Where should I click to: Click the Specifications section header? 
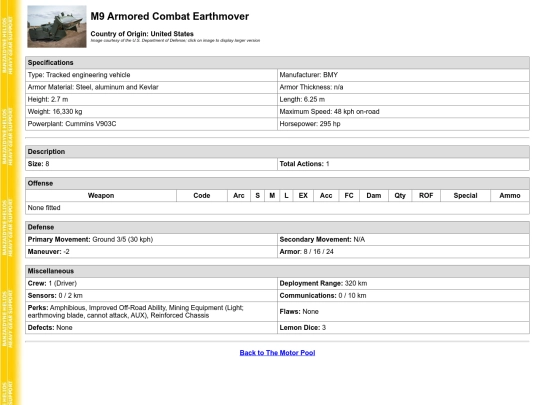pyautogui.click(x=277, y=63)
